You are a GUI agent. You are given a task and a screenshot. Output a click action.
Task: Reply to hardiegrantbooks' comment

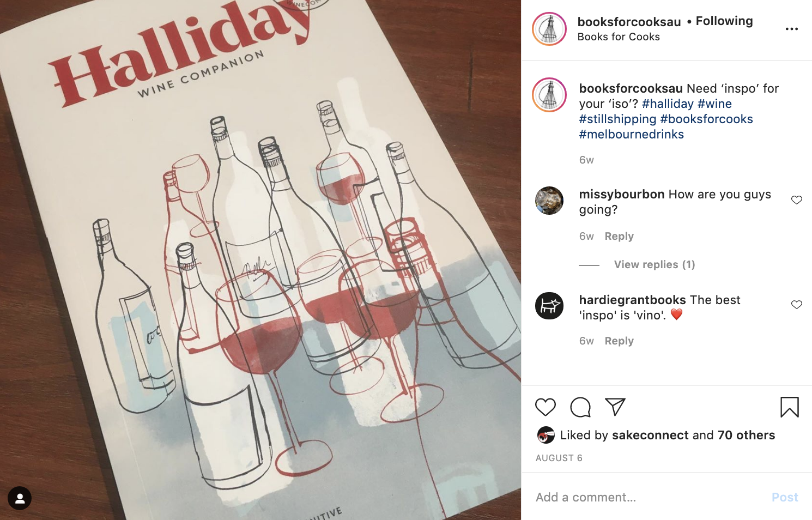[x=619, y=341]
